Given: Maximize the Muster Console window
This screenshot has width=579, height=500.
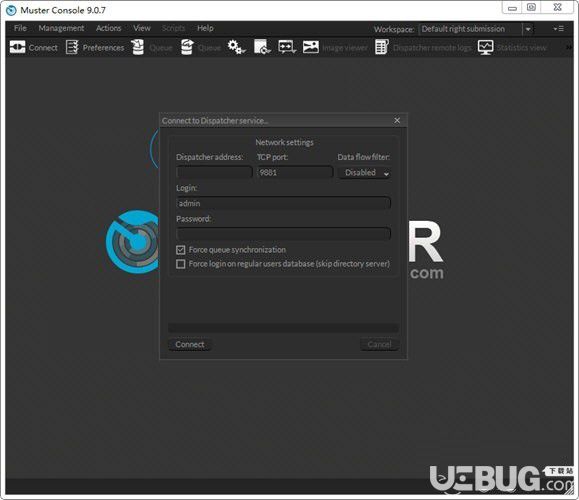Looking at the screenshot, I should pos(531,8).
